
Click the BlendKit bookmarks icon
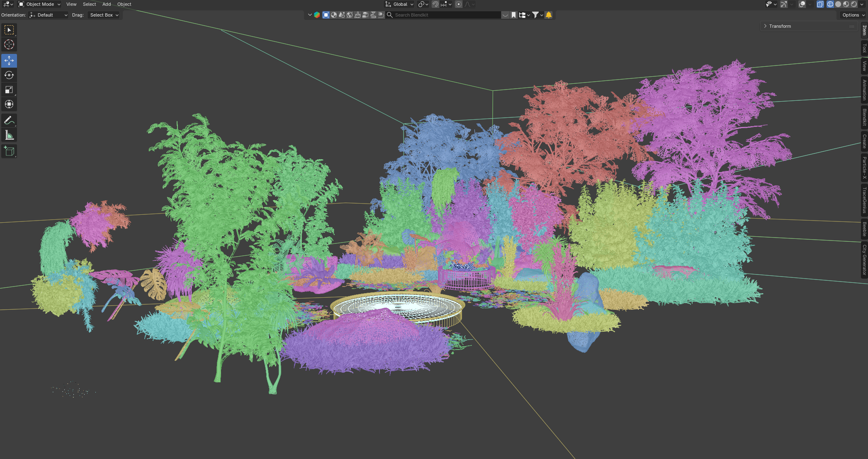(513, 15)
